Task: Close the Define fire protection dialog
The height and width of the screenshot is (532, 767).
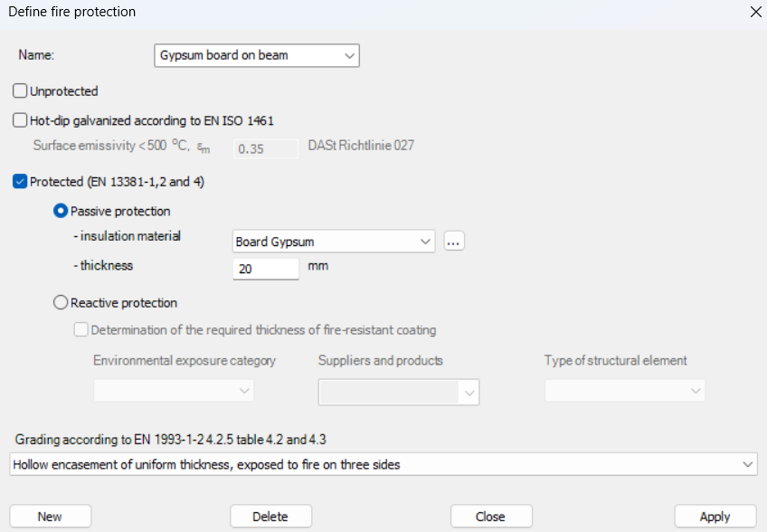Action: click(x=755, y=12)
